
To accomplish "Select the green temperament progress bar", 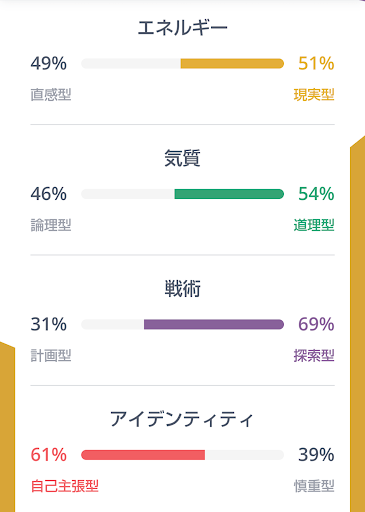I will (182, 194).
